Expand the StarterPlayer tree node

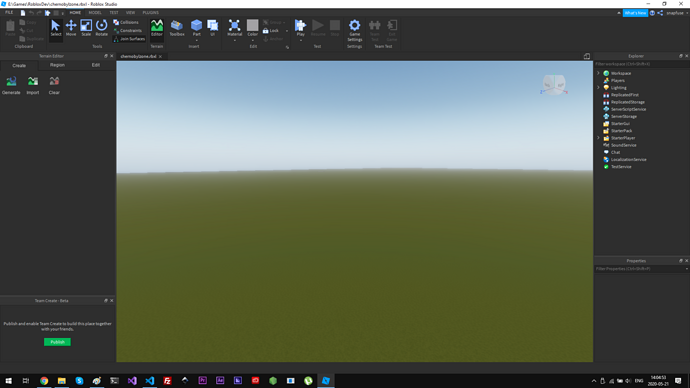click(598, 138)
